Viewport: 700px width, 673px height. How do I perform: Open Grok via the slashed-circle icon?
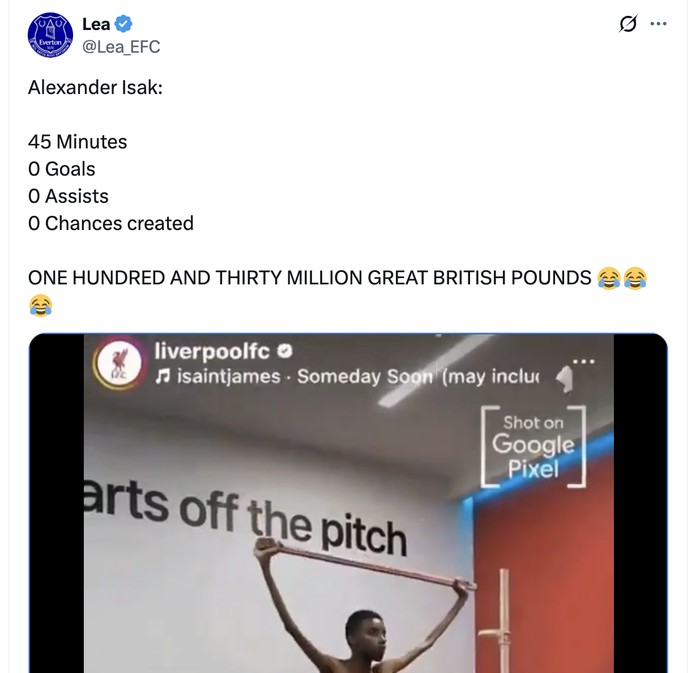[628, 24]
